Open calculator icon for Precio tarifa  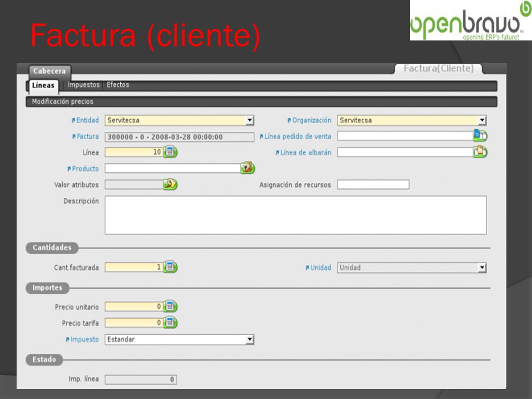170,322
